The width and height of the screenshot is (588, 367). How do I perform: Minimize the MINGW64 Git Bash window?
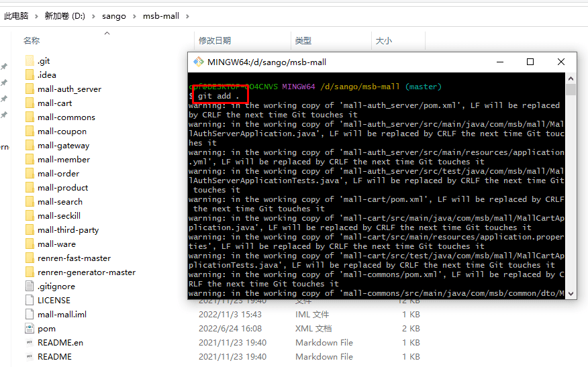point(500,62)
